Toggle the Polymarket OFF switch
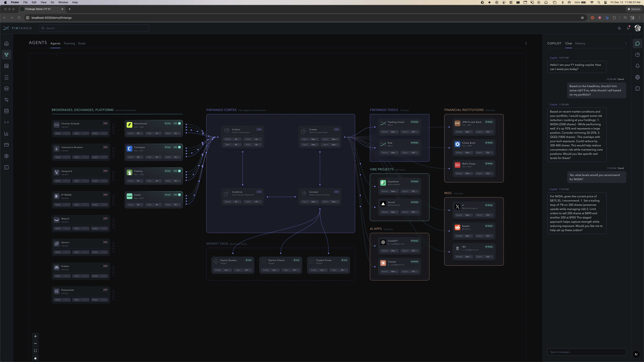Image resolution: width=644 pixels, height=362 pixels. [x=104, y=290]
